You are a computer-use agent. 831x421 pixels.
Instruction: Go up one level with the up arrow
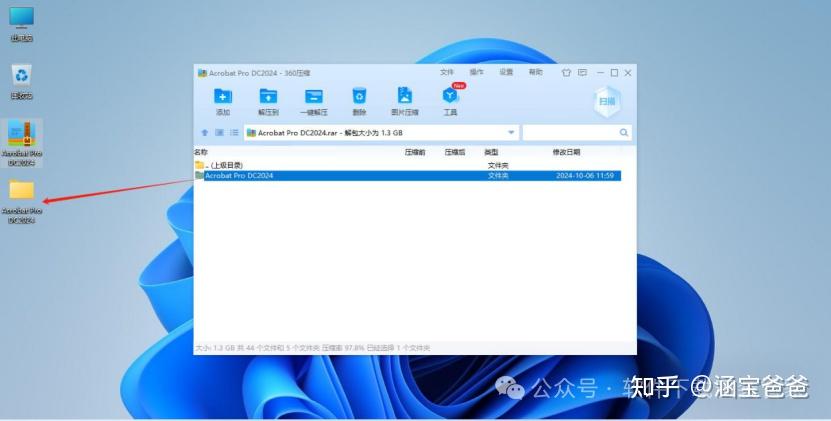[205, 133]
